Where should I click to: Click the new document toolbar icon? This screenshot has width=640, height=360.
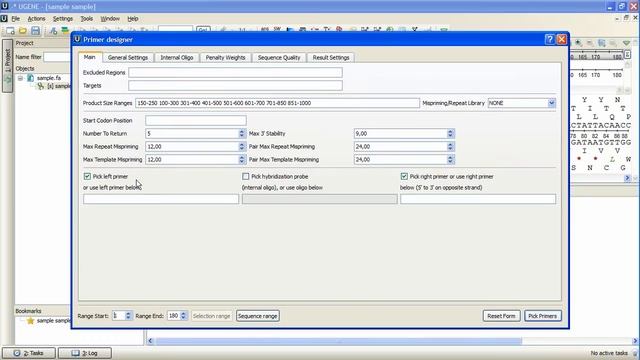click(10, 31)
